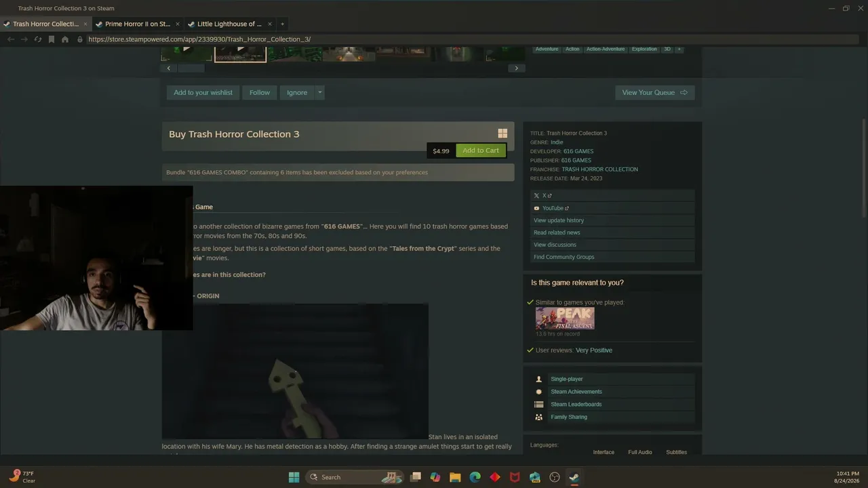Click the Adventure tag
Screen dimensions: 868x488
(x=547, y=49)
